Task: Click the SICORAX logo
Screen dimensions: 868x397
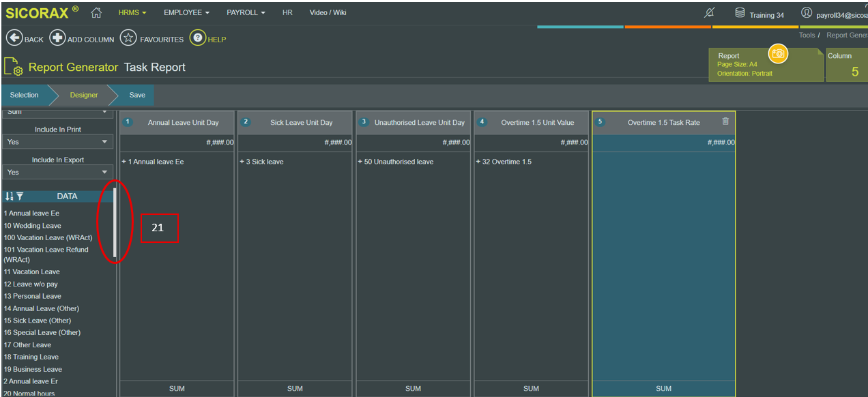Action: [42, 13]
